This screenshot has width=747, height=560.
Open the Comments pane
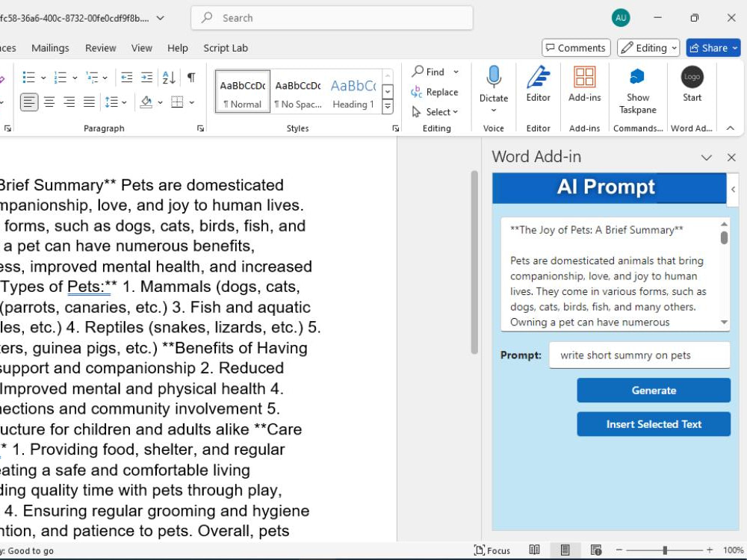tap(576, 48)
